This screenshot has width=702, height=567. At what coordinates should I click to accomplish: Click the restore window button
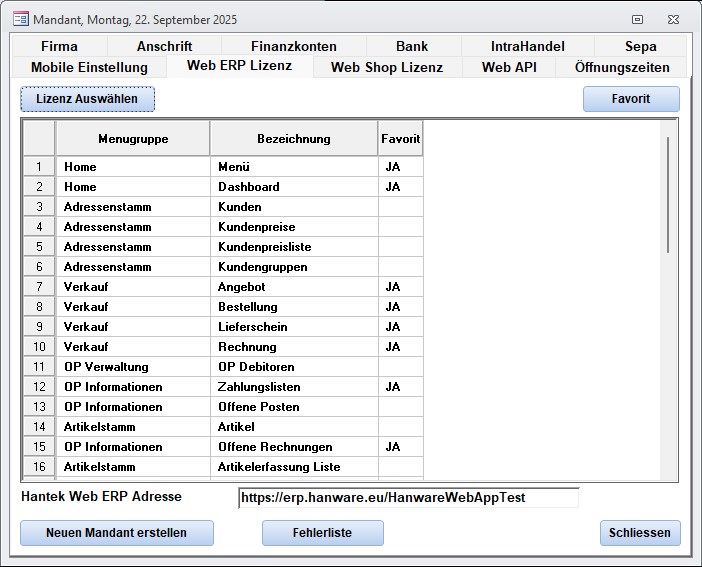(x=637, y=18)
